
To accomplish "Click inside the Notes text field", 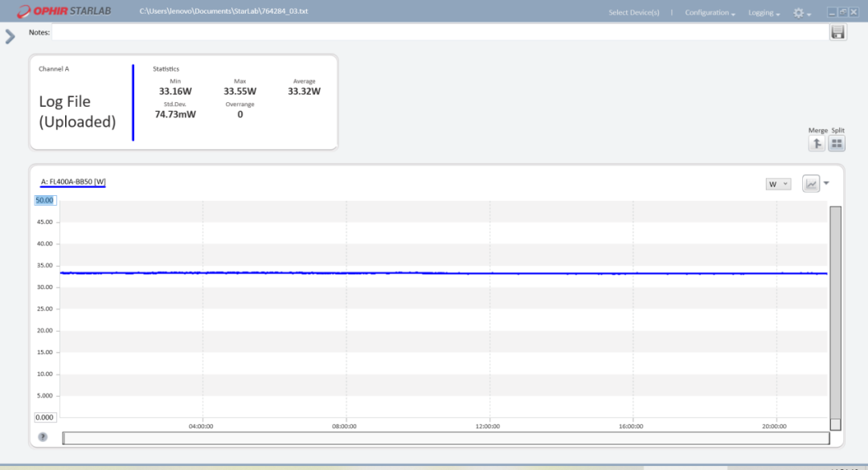I will click(440, 32).
